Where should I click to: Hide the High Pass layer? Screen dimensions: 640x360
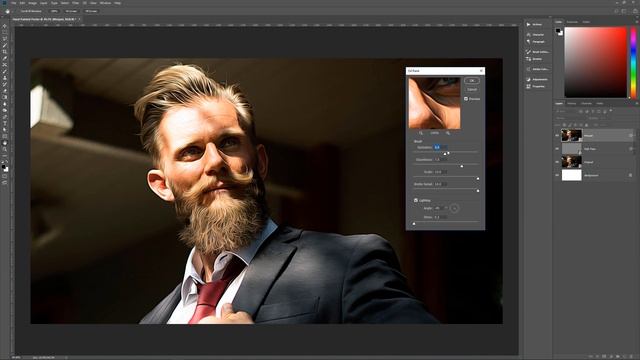557,149
